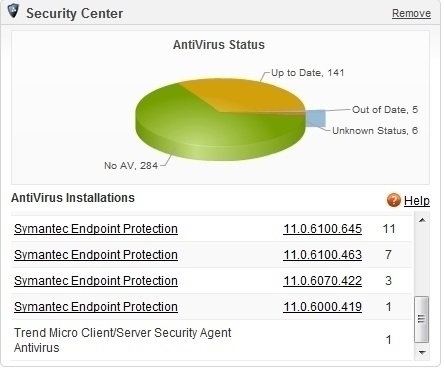Open the Help link

tap(417, 201)
